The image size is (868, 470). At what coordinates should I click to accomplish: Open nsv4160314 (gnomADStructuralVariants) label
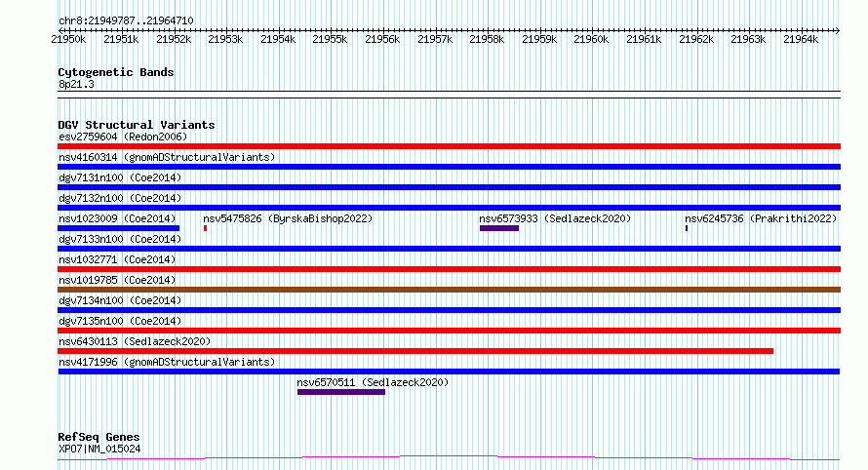tap(167, 157)
